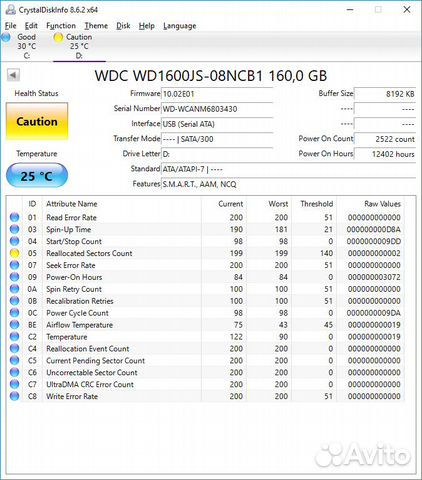
Task: Click the blue status orb for Write Error Rate
Action: (x=14, y=396)
